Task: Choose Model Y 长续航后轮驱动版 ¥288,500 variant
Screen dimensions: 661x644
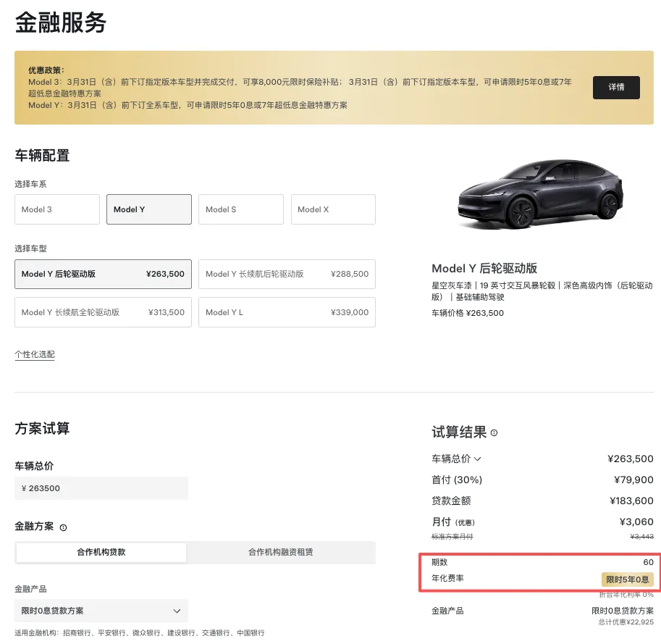Action: [x=287, y=274]
